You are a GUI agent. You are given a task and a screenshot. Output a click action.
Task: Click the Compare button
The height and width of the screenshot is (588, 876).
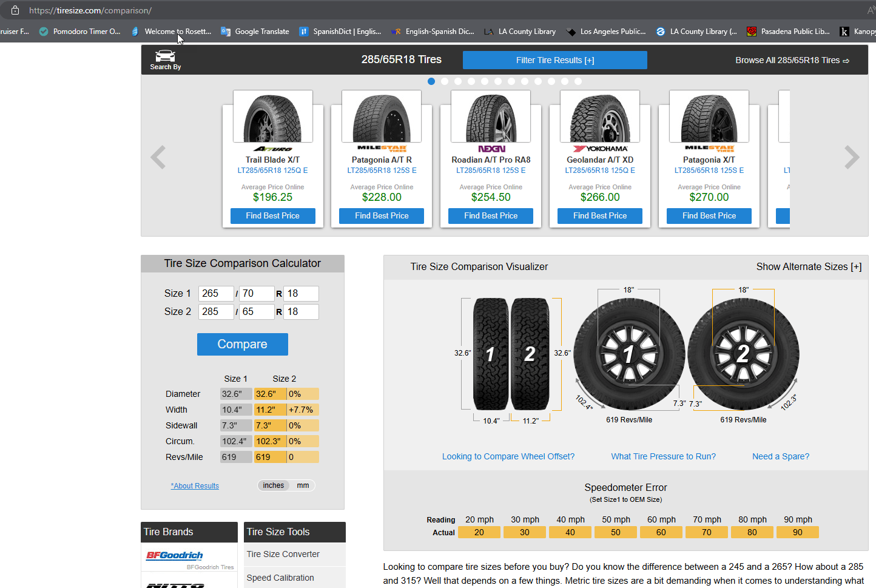[242, 344]
